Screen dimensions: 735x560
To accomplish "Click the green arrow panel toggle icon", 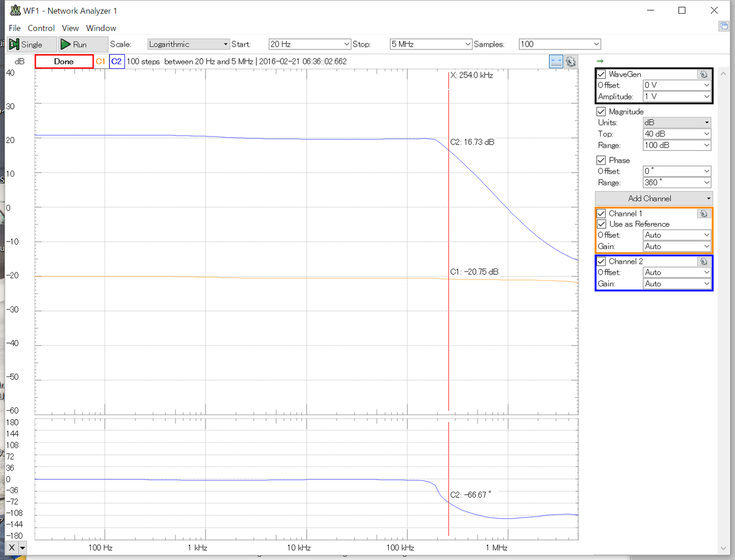I will pos(600,61).
